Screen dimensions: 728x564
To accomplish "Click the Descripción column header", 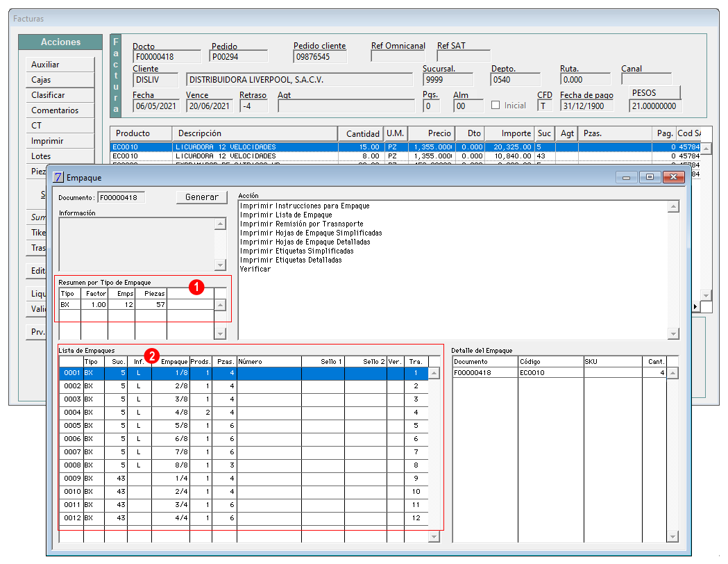I will [x=255, y=133].
